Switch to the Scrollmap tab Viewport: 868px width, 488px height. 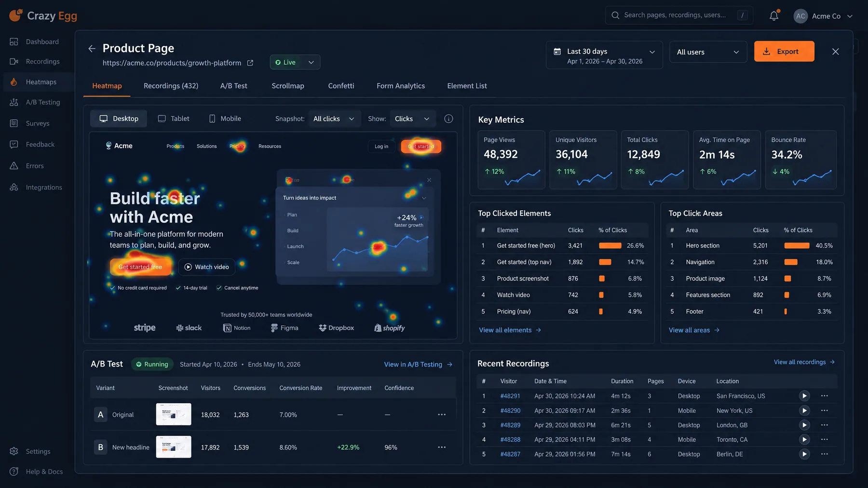click(x=288, y=86)
